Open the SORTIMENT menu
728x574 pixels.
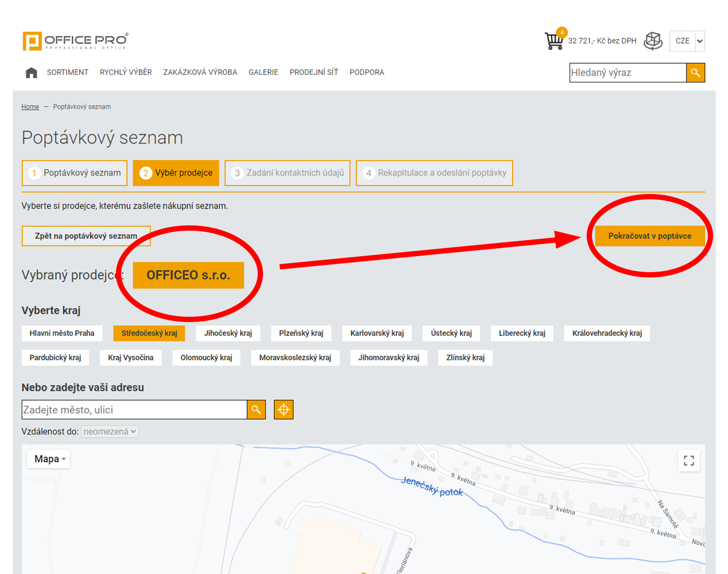pyautogui.click(x=67, y=72)
